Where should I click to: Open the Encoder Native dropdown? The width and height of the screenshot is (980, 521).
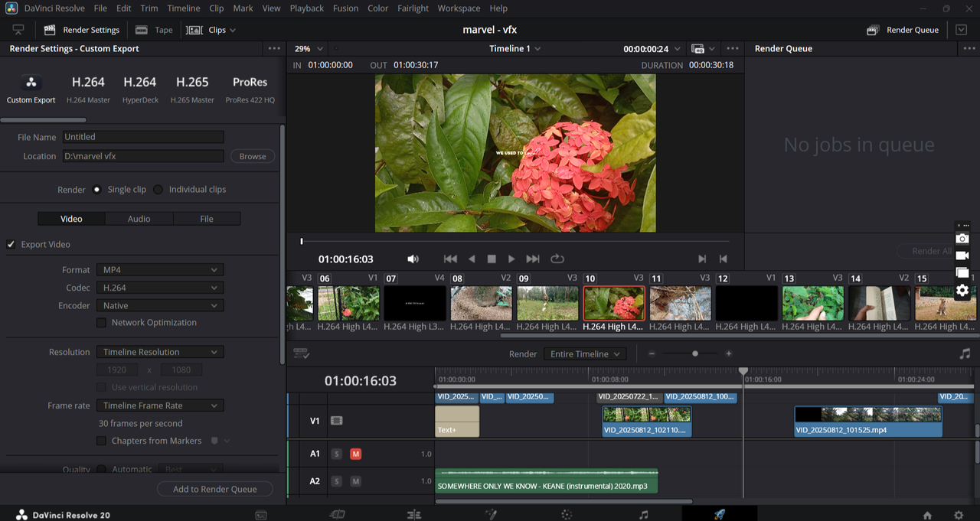(160, 306)
